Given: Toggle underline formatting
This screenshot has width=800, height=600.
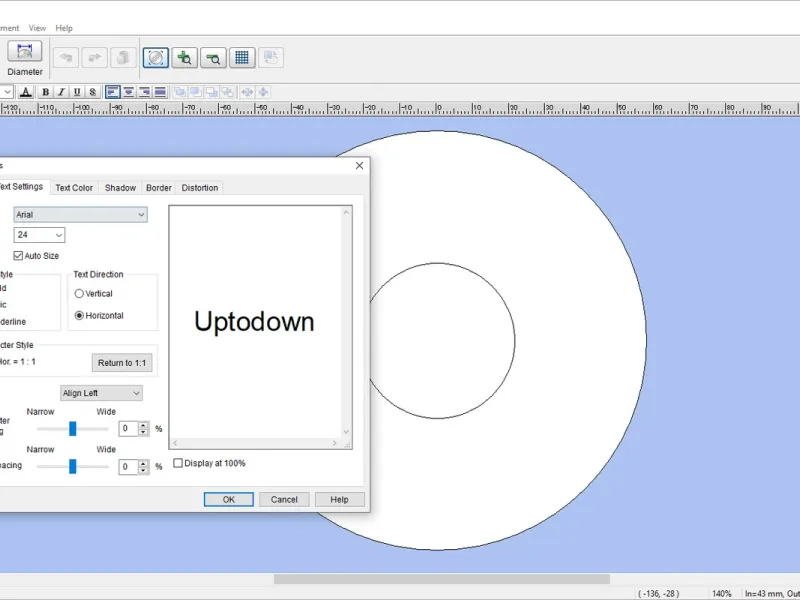Looking at the screenshot, I should (x=77, y=92).
